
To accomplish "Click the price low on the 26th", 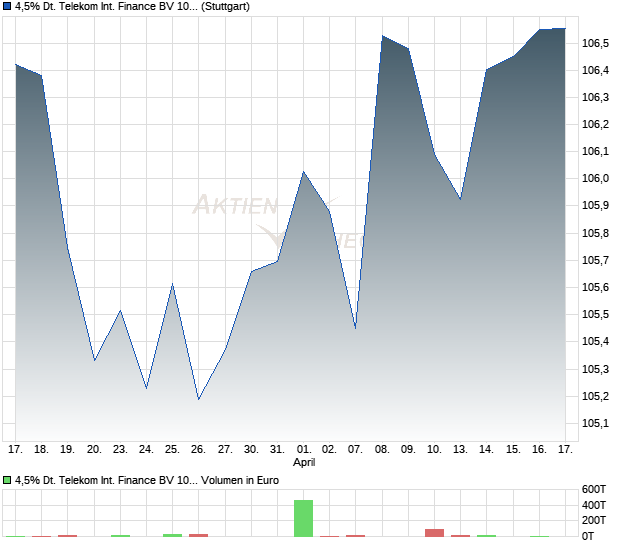I will coord(198,399).
